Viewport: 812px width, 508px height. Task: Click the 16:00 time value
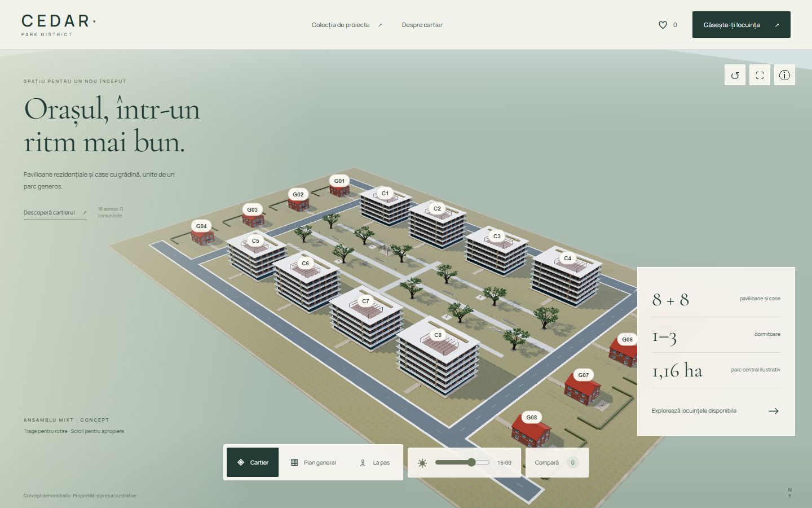[x=504, y=463]
